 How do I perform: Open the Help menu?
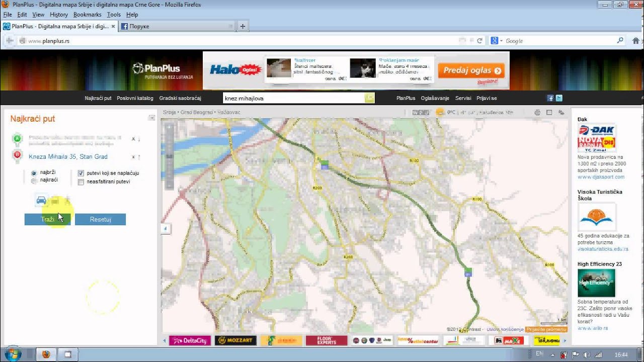132,15
